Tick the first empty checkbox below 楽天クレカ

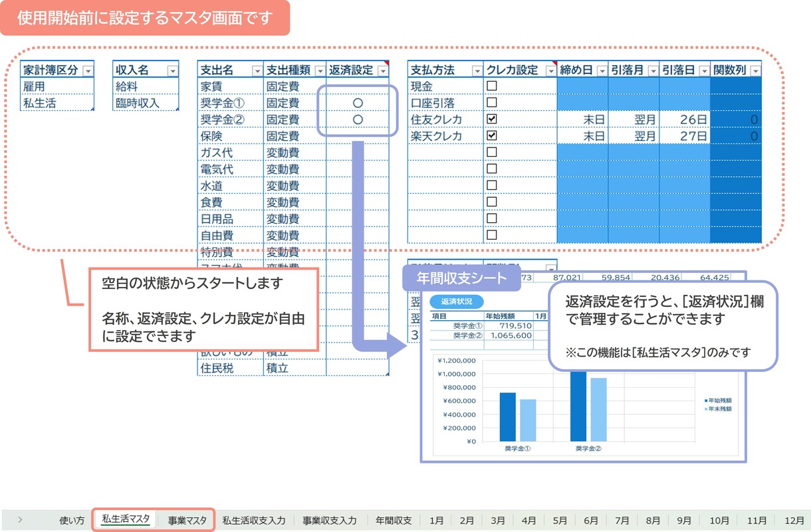[x=492, y=152]
